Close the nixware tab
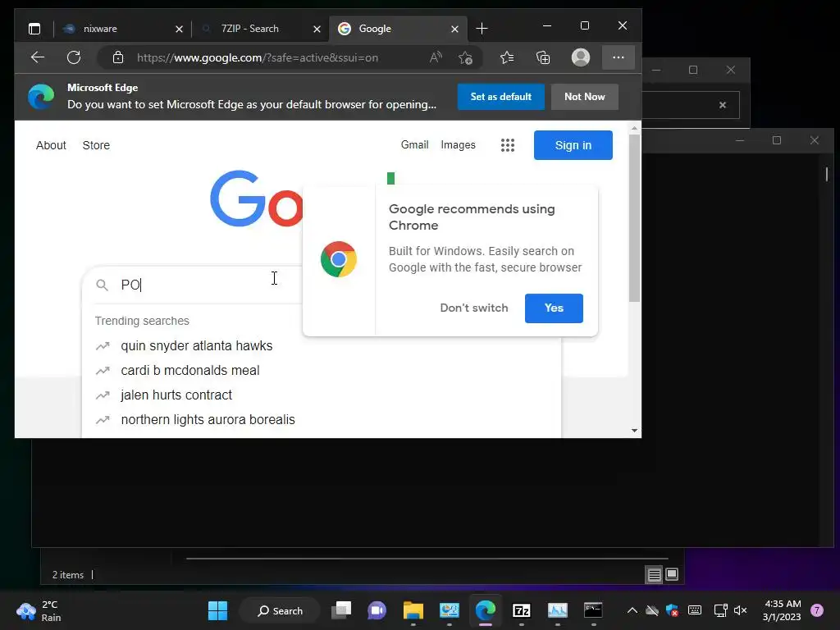 pos(179,29)
